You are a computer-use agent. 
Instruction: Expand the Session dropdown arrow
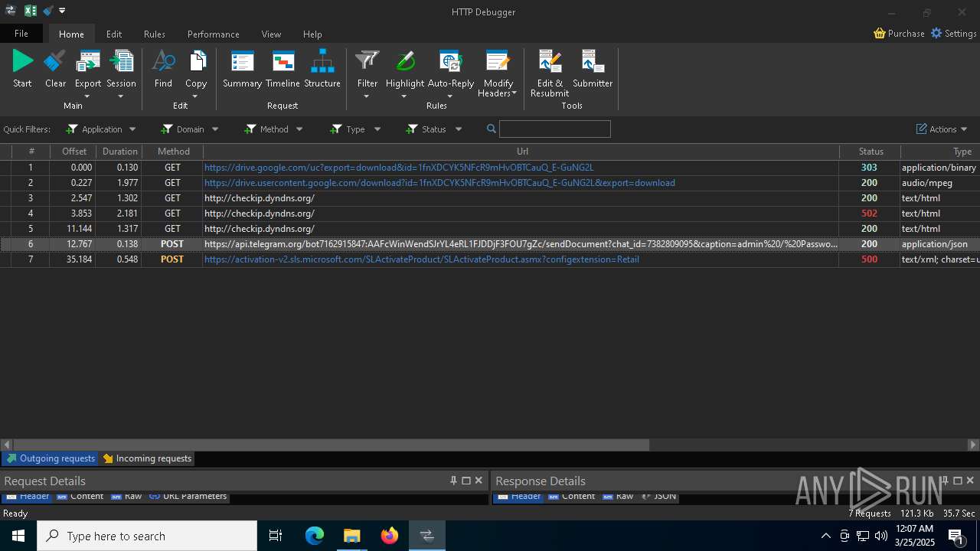pos(121,96)
